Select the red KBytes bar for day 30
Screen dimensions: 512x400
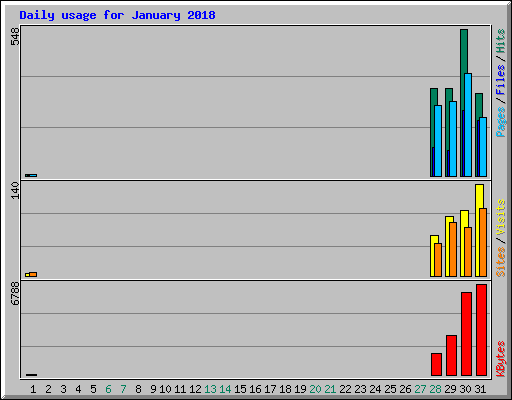[466, 334]
